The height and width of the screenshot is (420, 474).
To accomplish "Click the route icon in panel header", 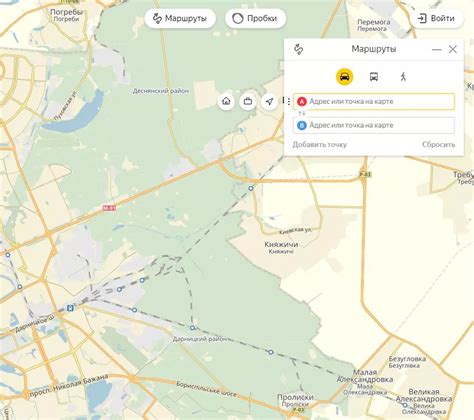I will [x=299, y=49].
